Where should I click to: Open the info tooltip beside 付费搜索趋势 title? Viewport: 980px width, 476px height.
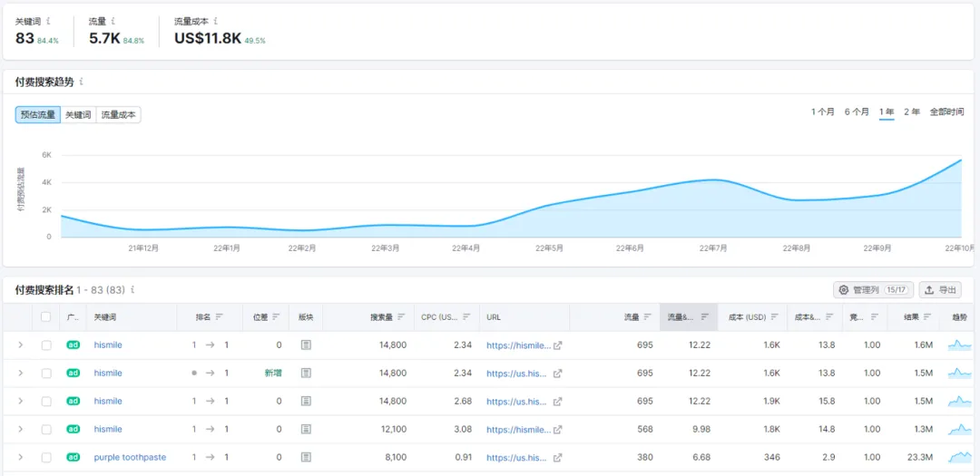[82, 82]
